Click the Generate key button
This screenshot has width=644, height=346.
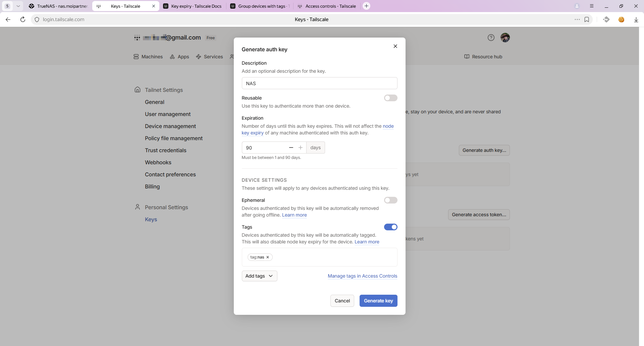[x=378, y=301]
